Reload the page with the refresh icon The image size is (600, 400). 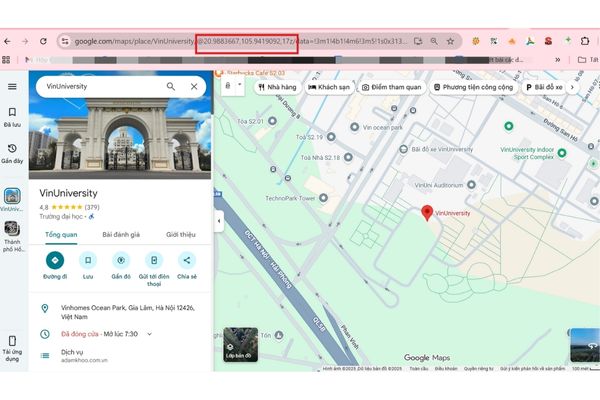[x=43, y=41]
